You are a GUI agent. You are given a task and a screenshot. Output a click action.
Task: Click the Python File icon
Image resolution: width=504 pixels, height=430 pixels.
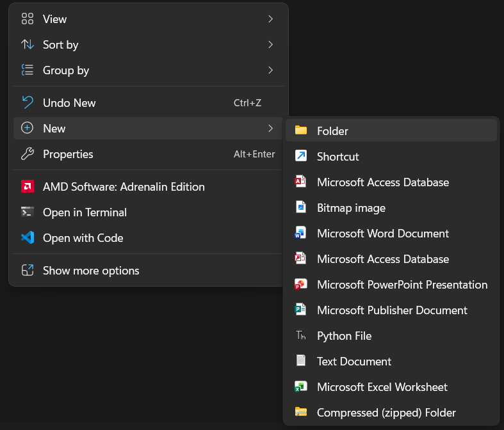pos(301,335)
